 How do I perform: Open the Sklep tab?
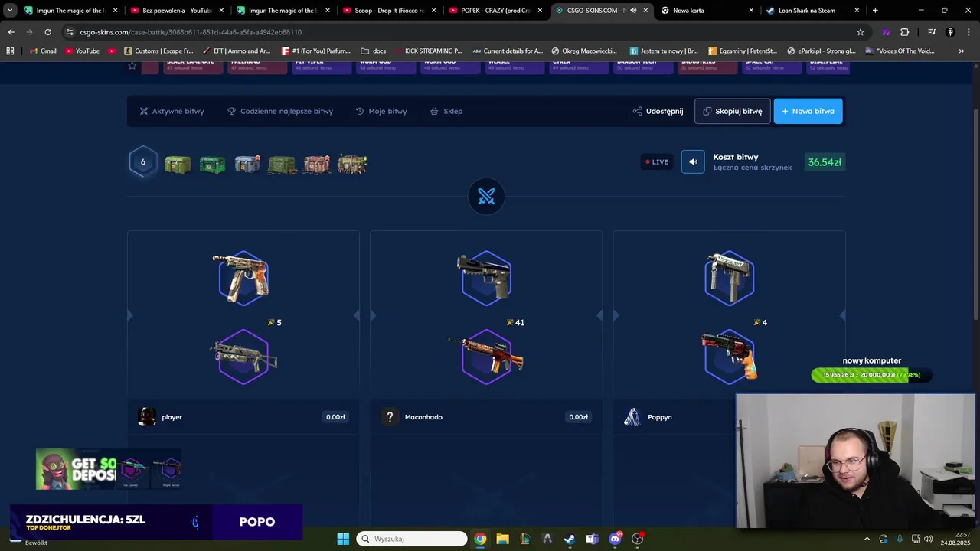(x=446, y=111)
